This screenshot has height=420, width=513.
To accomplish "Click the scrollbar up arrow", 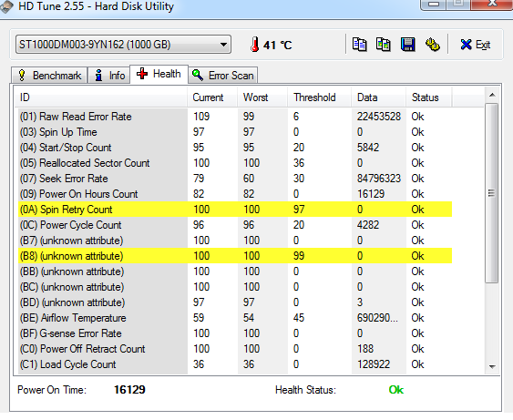I will pos(492,95).
